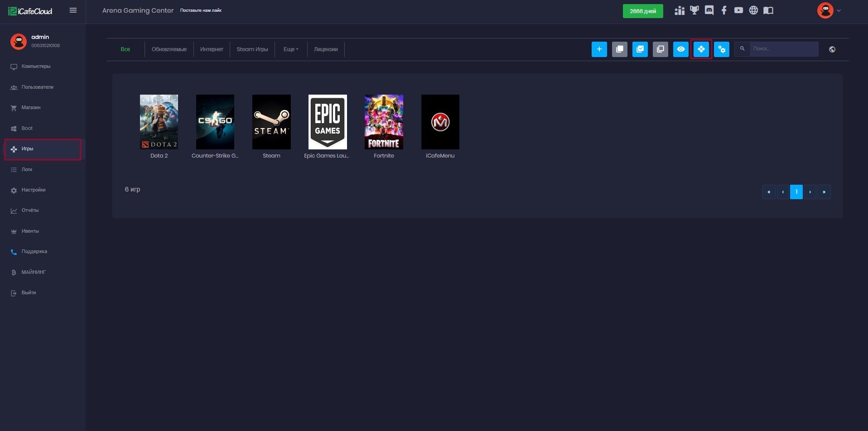Click the green 2666 дней button
This screenshot has width=868, height=431.
643,11
